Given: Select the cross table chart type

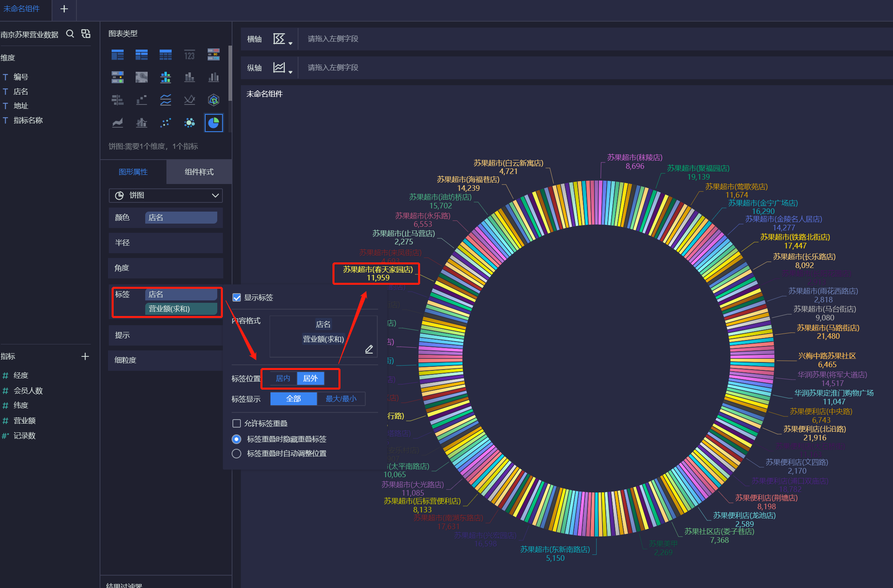Looking at the screenshot, I should [x=142, y=55].
